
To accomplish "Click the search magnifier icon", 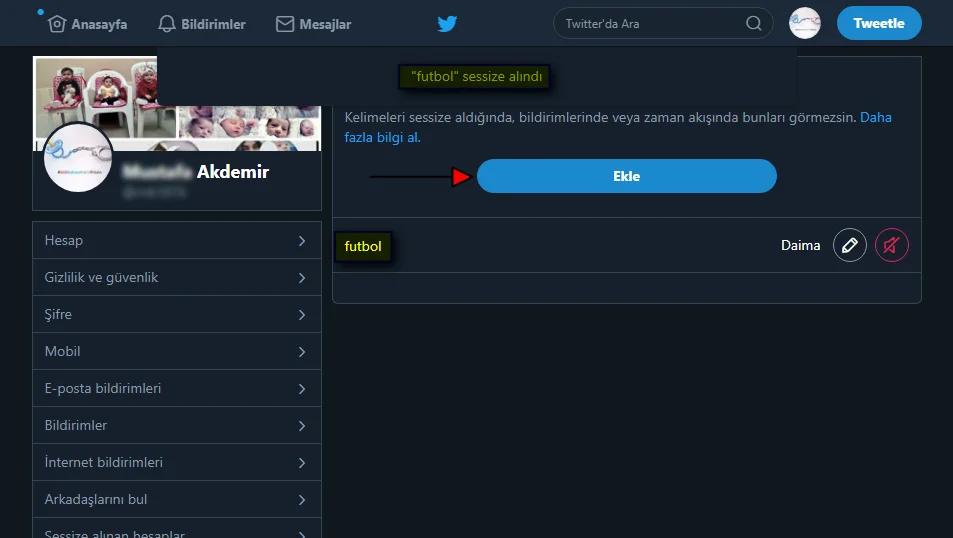I will [x=753, y=23].
